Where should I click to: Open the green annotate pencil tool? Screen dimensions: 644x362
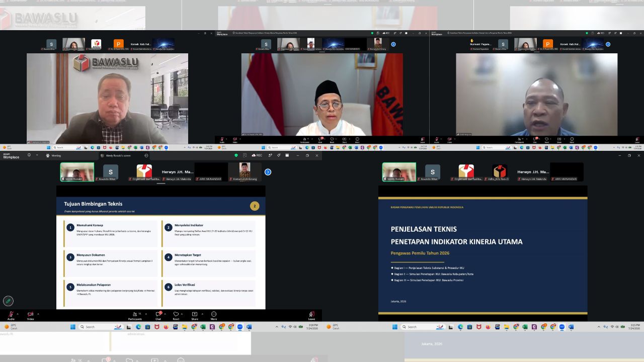[x=8, y=301]
